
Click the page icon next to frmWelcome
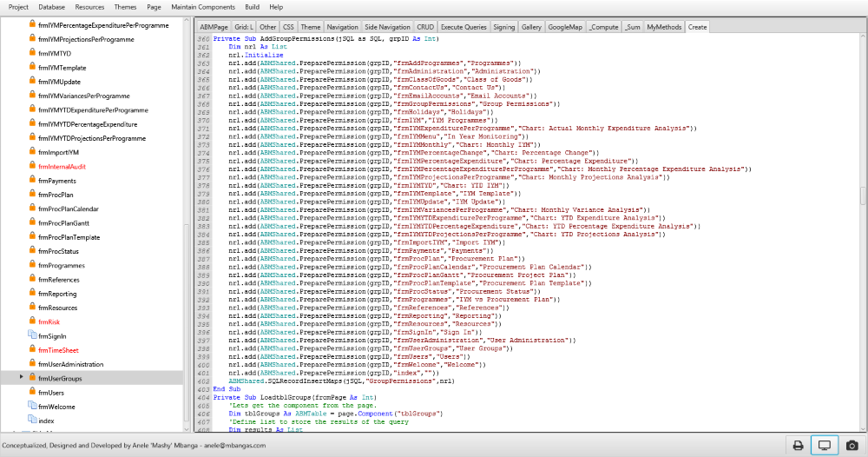click(x=32, y=406)
